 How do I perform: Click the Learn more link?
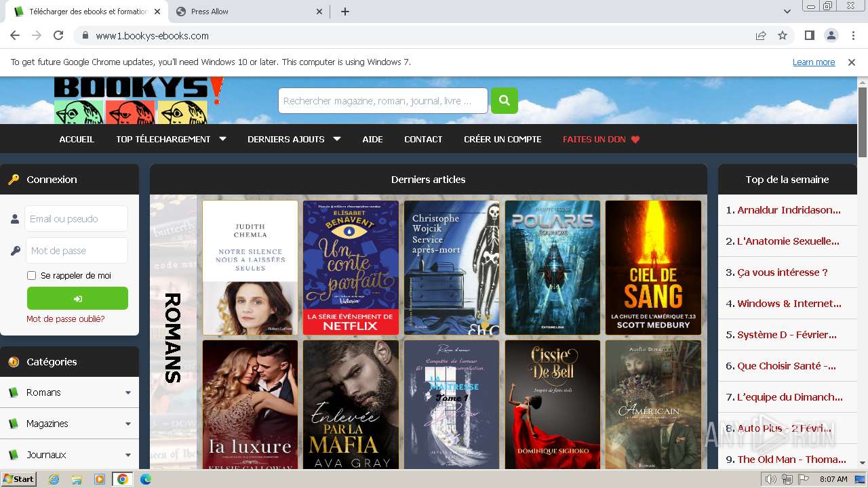(x=814, y=62)
